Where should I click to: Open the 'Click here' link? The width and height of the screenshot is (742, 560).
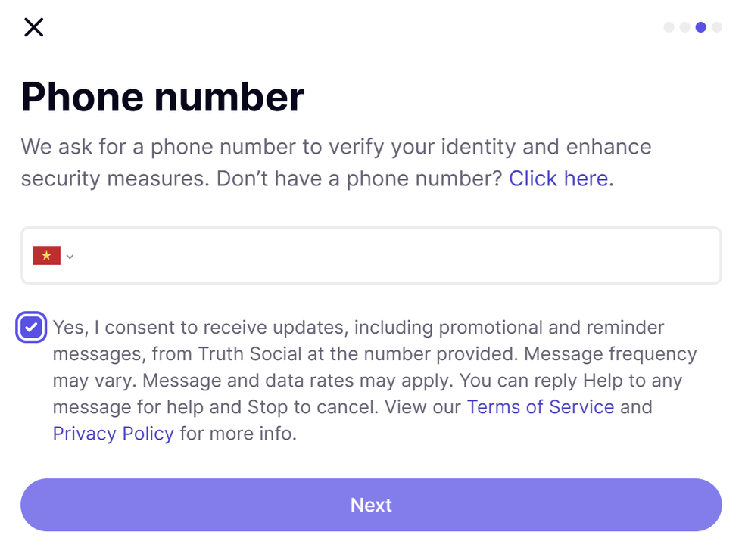click(x=558, y=179)
